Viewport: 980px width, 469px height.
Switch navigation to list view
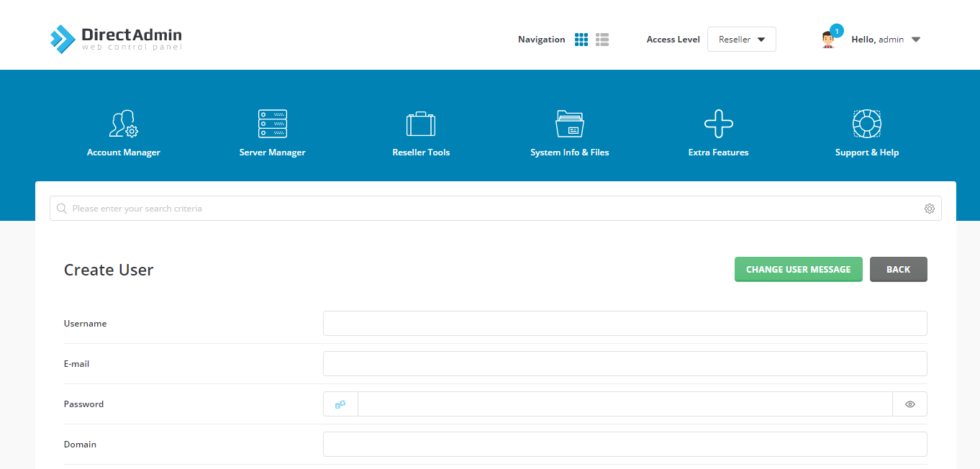(602, 40)
